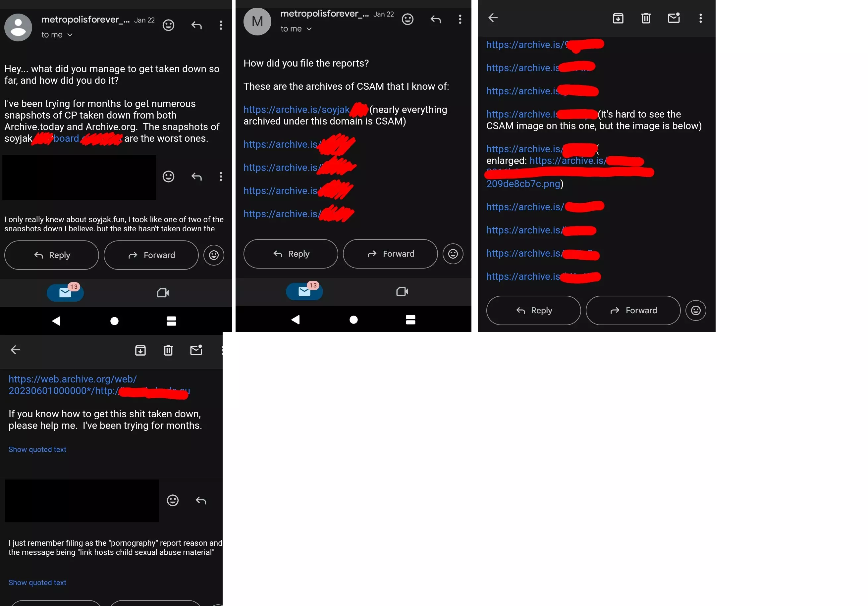The width and height of the screenshot is (868, 606).
Task: Tap Reply button beneath the long archive.is link list
Action: tap(533, 310)
